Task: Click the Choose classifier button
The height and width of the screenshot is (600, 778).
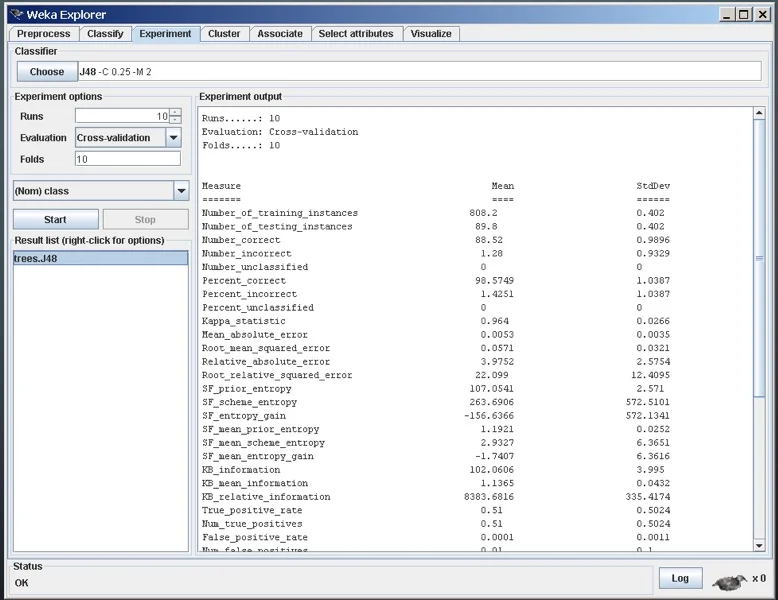Action: pos(47,71)
